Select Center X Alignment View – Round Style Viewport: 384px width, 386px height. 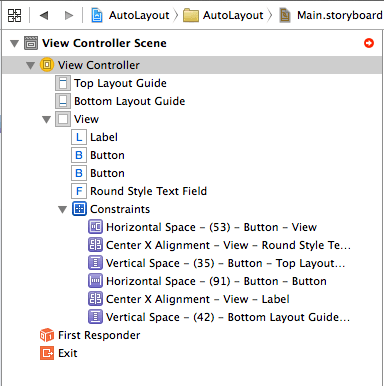[228, 245]
